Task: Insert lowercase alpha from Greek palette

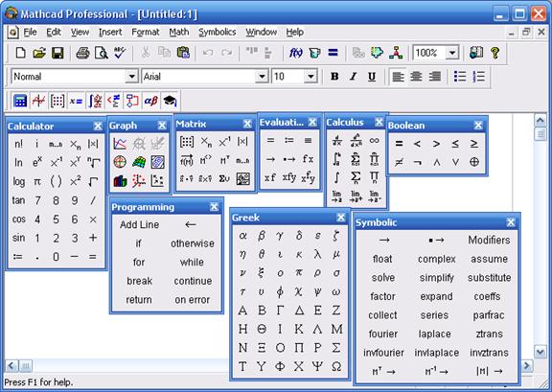Action: 242,235
